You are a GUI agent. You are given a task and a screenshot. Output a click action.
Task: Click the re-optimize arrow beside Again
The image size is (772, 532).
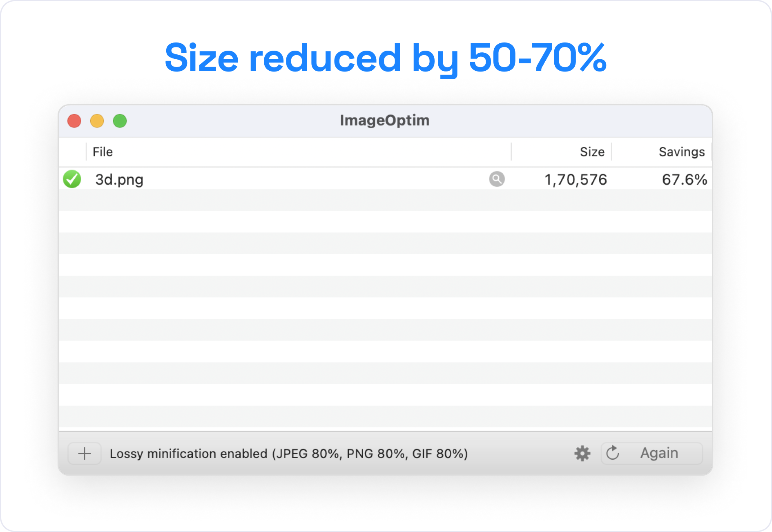pyautogui.click(x=612, y=453)
